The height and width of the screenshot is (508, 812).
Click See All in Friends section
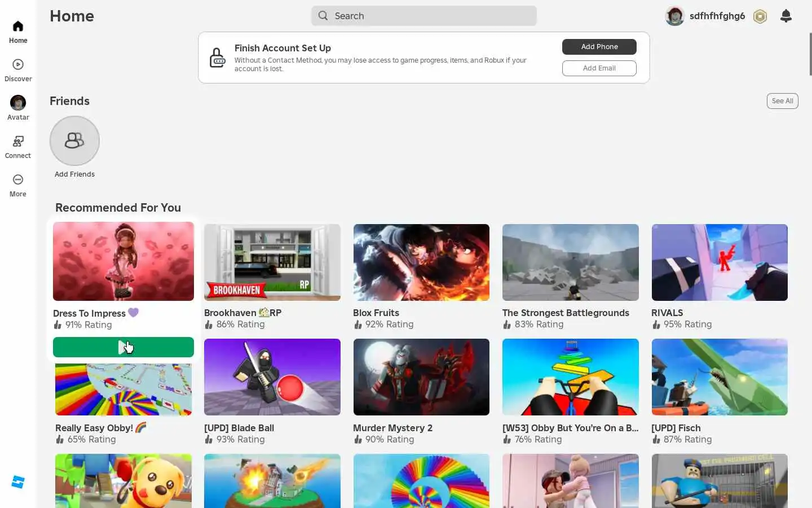click(782, 101)
